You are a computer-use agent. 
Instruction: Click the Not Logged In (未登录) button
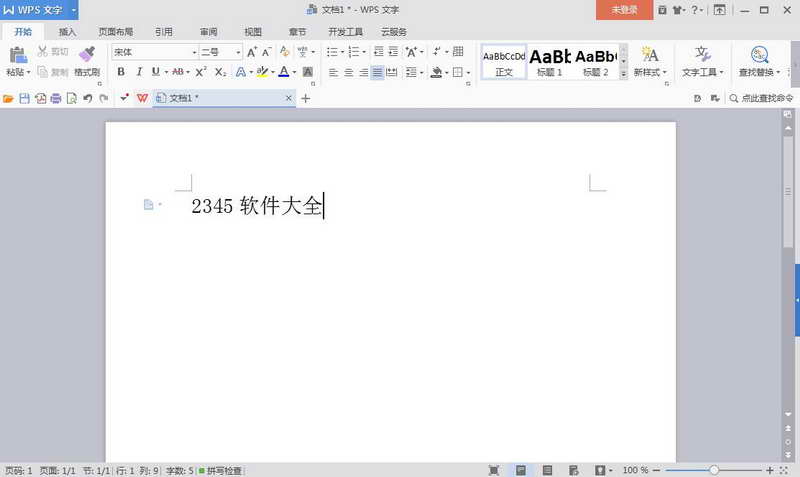tap(624, 10)
